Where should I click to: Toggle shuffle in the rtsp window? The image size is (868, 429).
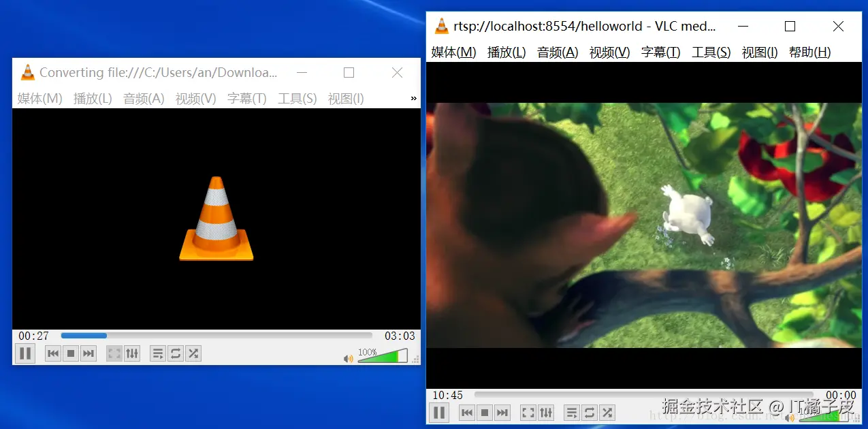click(x=607, y=413)
